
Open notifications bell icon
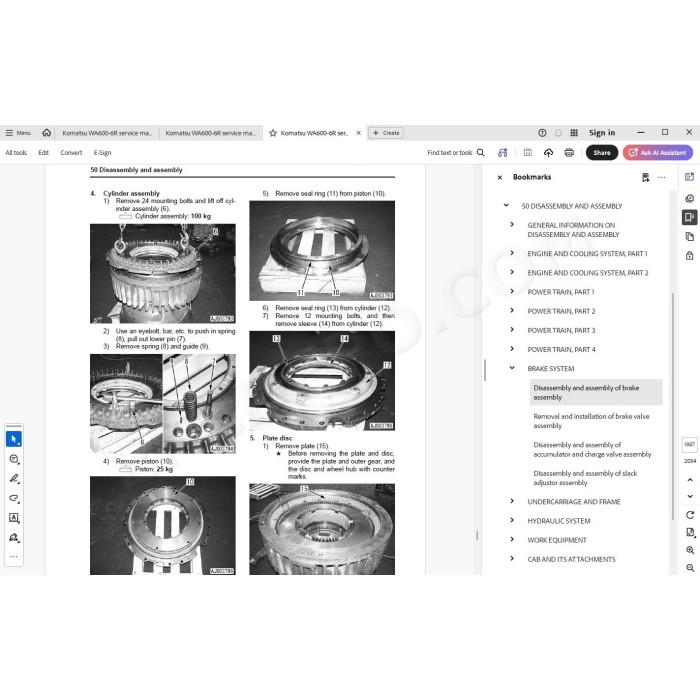pyautogui.click(x=558, y=133)
